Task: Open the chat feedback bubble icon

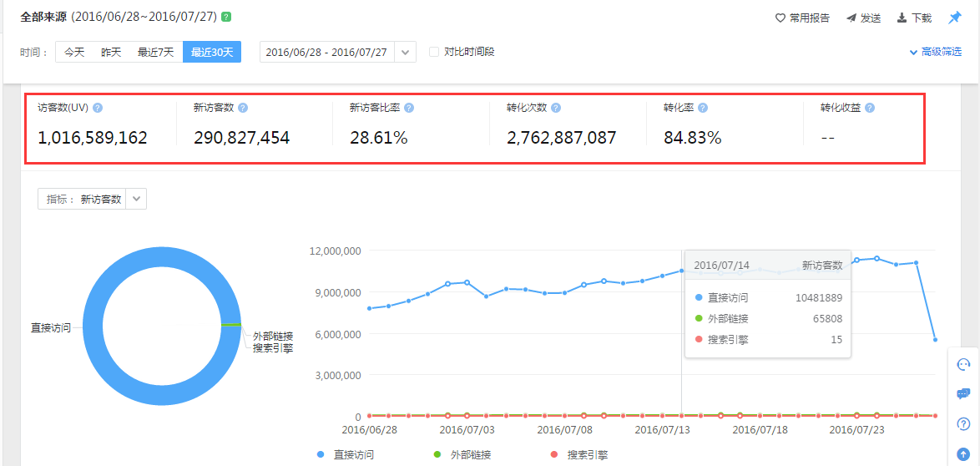Action: [963, 393]
